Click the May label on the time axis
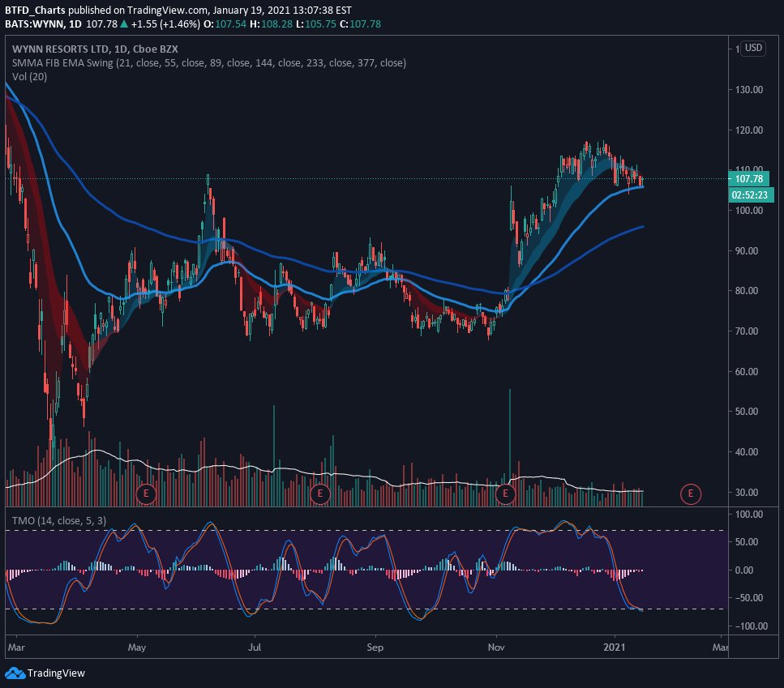Image resolution: width=784 pixels, height=688 pixels. (x=136, y=647)
